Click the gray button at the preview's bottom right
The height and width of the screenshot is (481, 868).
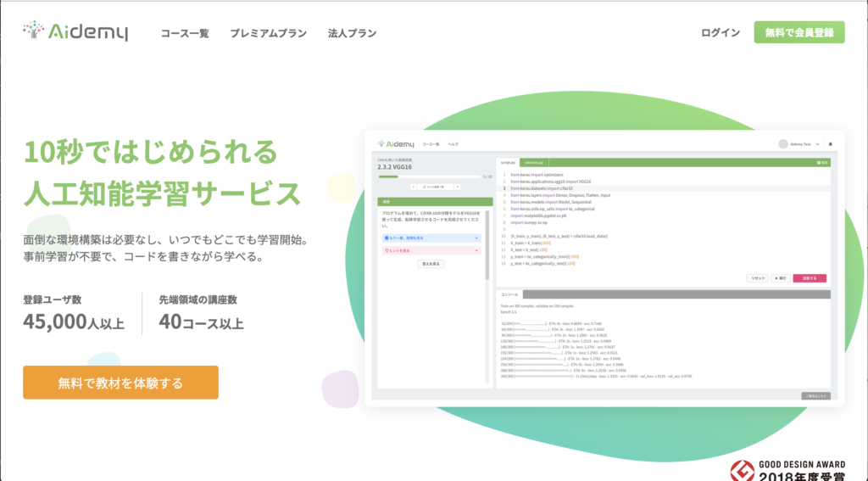[816, 395]
